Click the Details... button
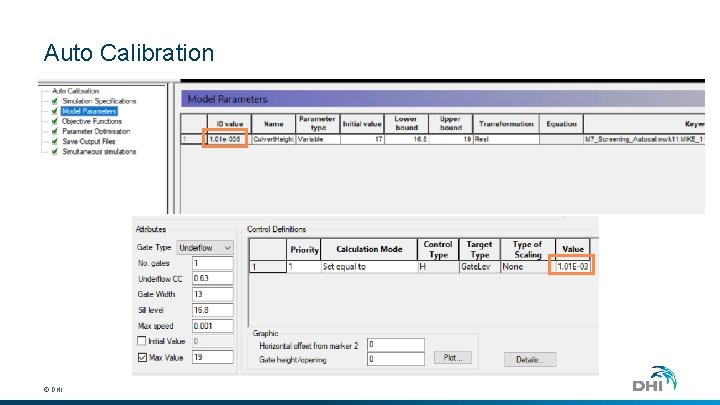 [x=530, y=360]
